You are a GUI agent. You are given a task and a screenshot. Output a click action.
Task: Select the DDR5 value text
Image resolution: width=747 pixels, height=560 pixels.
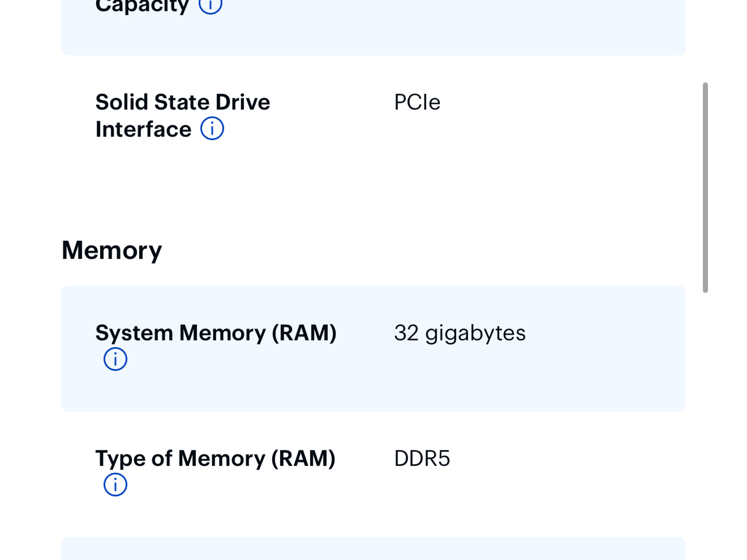click(x=422, y=458)
